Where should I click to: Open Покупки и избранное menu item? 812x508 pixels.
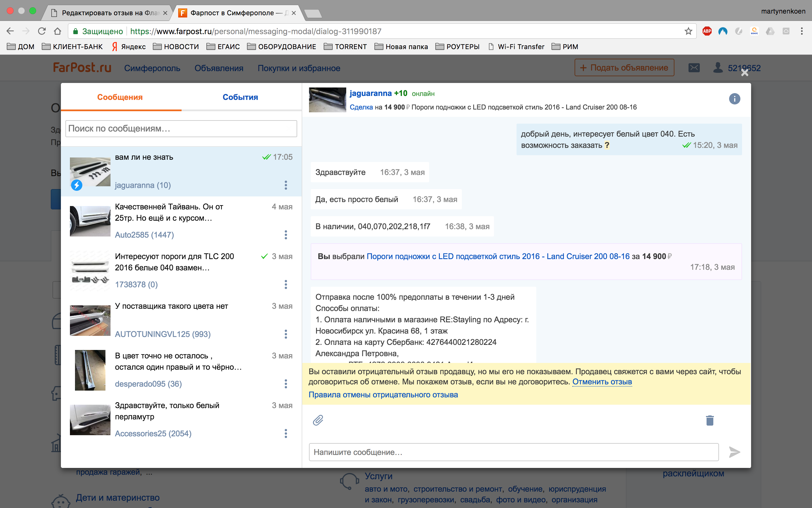[299, 68]
